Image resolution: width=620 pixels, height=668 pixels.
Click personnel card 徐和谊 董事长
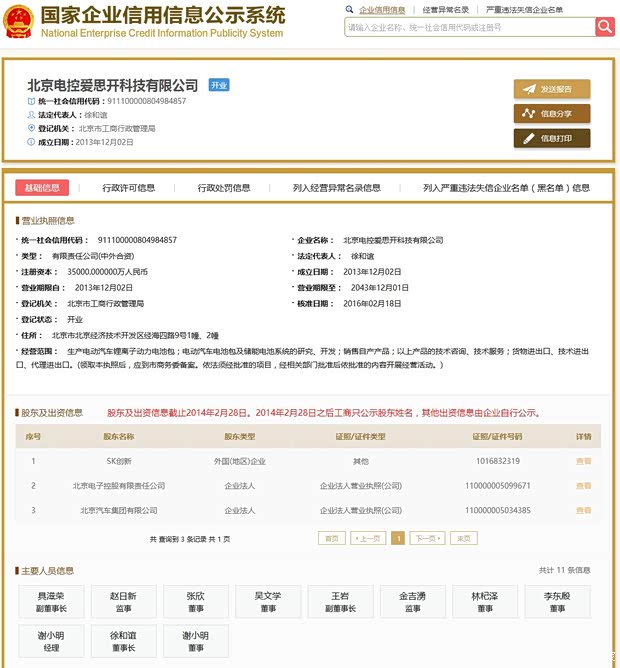pos(123,640)
